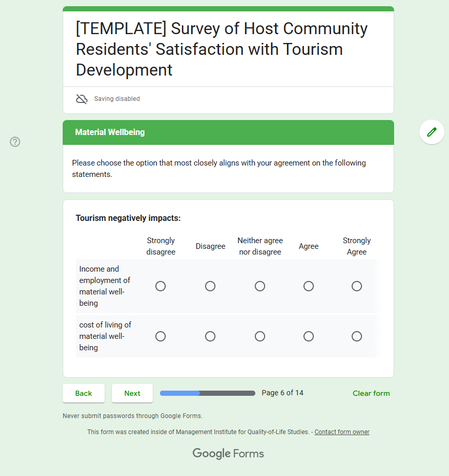Image resolution: width=449 pixels, height=476 pixels.
Task: Select Strongly disagree for Income and employment
Action: pyautogui.click(x=161, y=286)
